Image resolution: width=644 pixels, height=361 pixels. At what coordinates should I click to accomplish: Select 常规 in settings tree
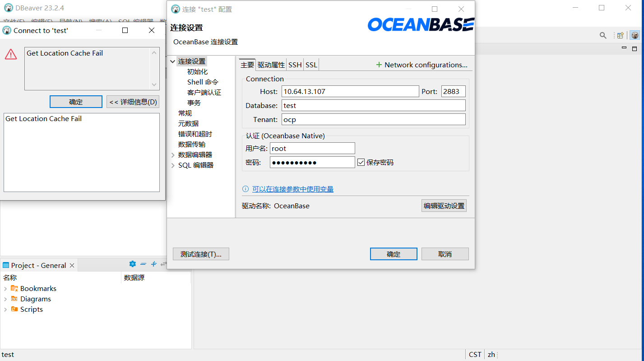[x=185, y=113]
